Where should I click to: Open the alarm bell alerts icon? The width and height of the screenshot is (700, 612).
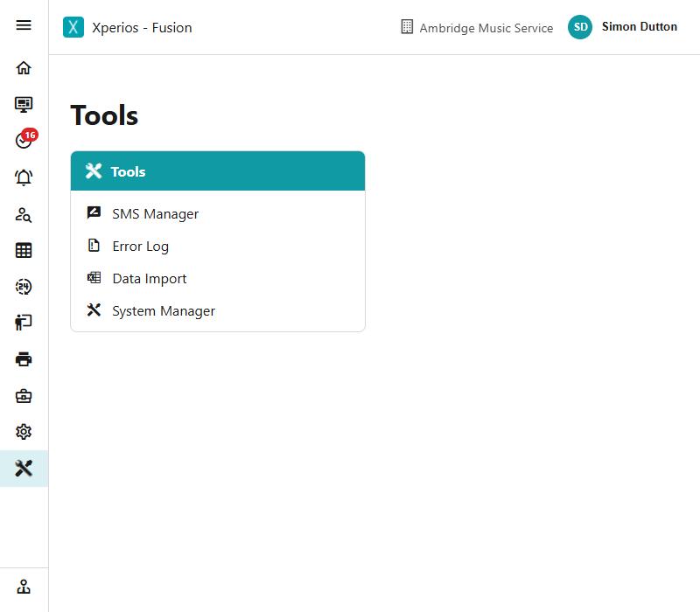[24, 177]
